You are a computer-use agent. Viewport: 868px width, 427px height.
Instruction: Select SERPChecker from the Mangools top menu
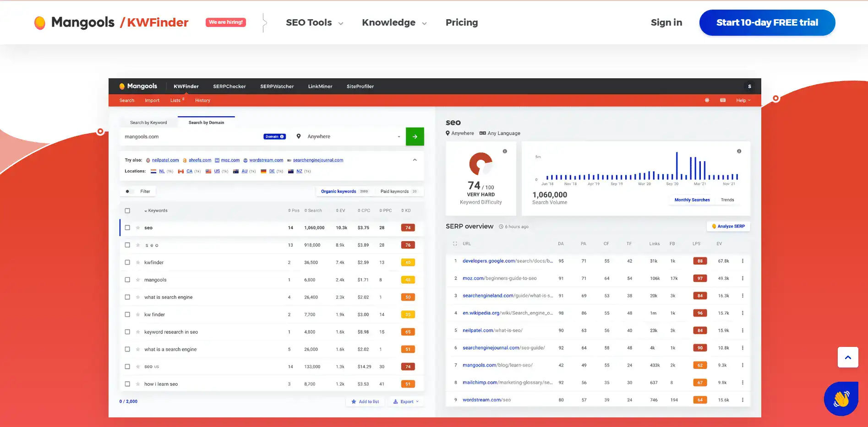pos(229,86)
